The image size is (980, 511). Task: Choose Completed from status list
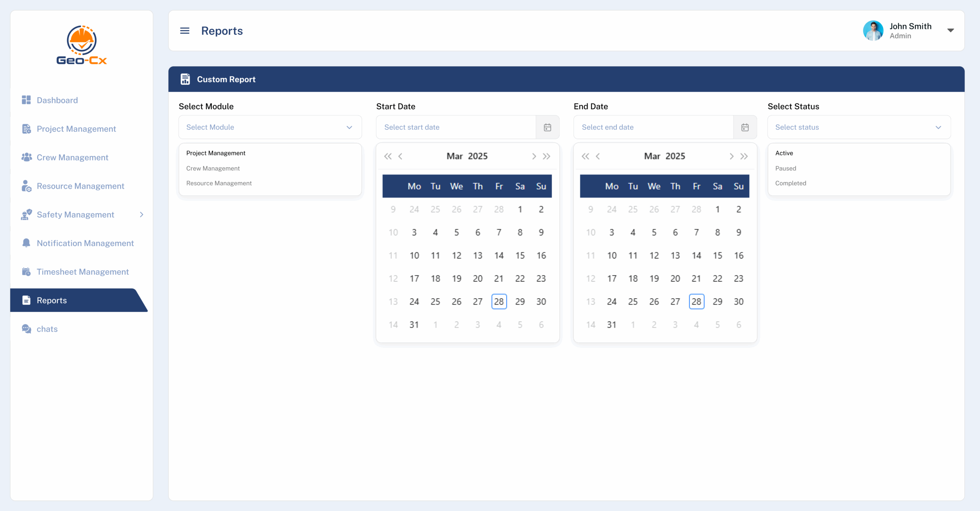[791, 183]
